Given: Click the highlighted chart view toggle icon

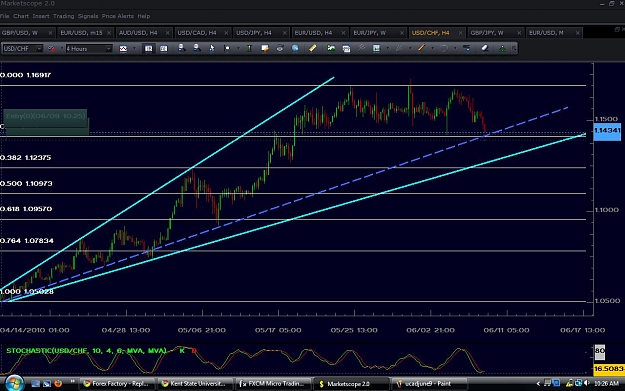Looking at the screenshot, I should point(148,49).
